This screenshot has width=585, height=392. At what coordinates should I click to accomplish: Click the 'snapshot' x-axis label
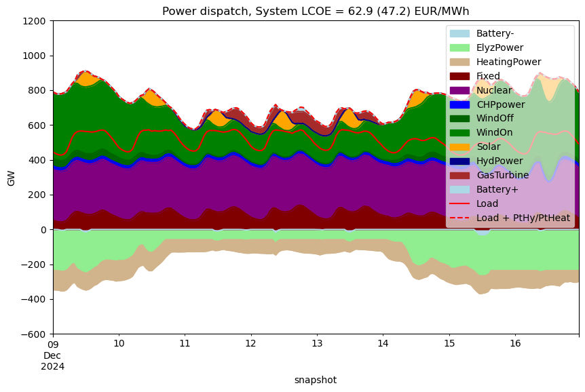pos(316,380)
